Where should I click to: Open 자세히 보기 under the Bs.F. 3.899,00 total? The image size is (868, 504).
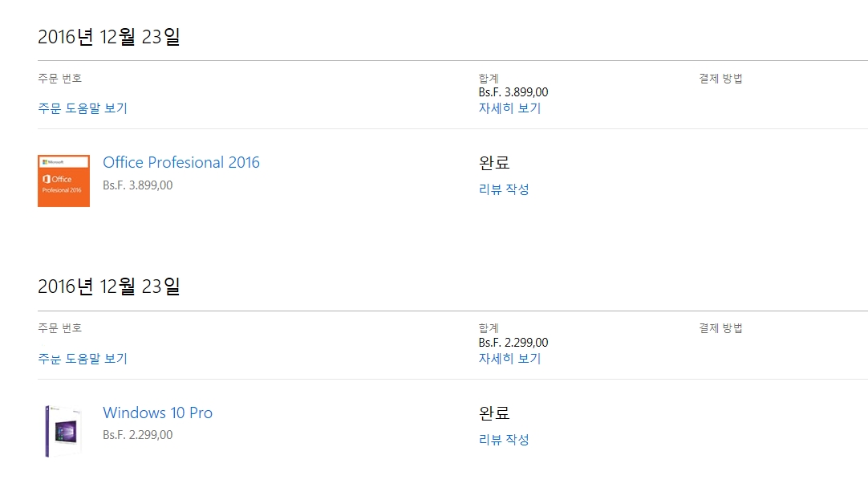509,108
